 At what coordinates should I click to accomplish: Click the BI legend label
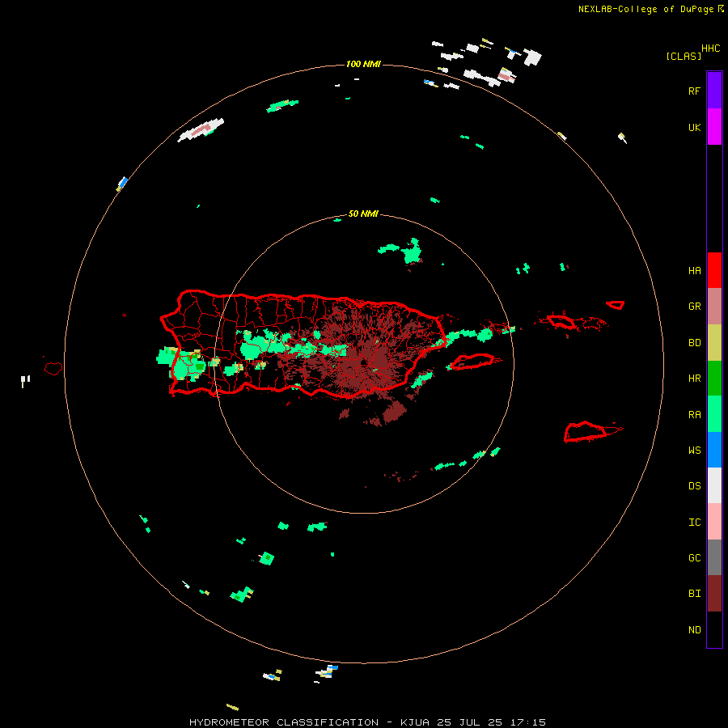[694, 594]
